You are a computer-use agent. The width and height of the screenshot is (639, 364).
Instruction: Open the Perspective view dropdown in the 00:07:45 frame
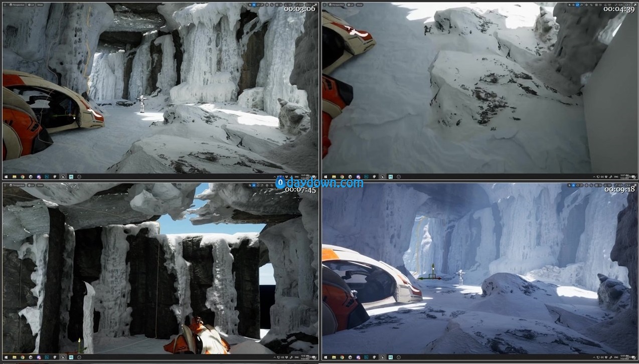point(18,186)
